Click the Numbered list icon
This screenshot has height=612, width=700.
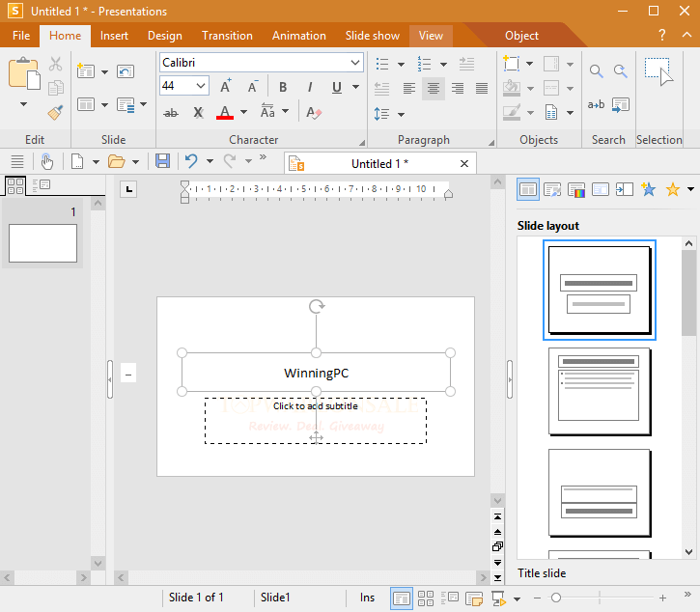tap(424, 64)
